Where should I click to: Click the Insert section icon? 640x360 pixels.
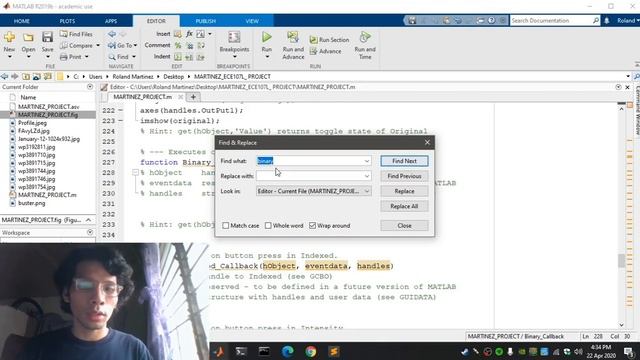pos(178,34)
